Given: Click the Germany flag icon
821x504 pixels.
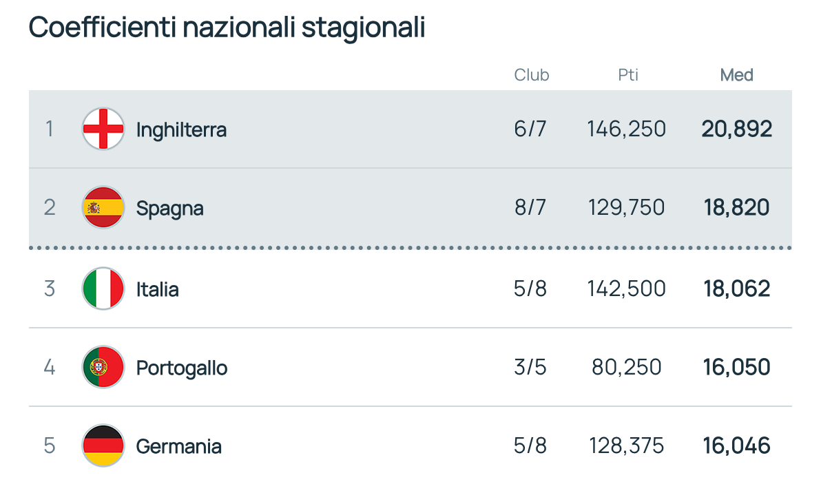Looking at the screenshot, I should 103,445.
